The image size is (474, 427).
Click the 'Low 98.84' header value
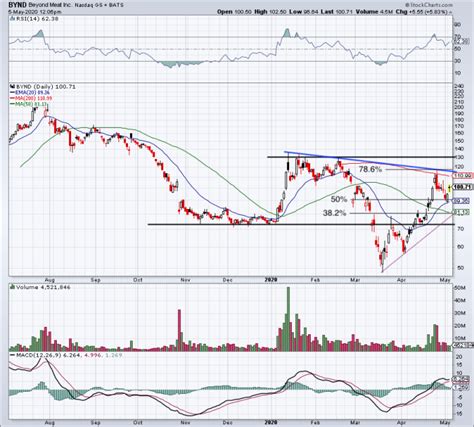coord(304,12)
